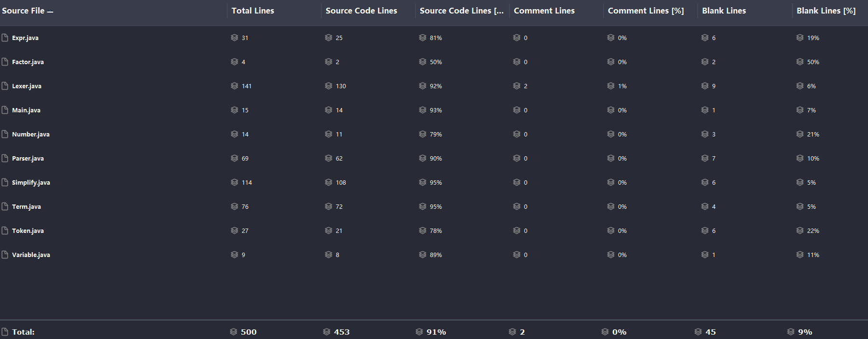The width and height of the screenshot is (868, 339).
Task: Click the 72 source code lines value
Action: 339,207
